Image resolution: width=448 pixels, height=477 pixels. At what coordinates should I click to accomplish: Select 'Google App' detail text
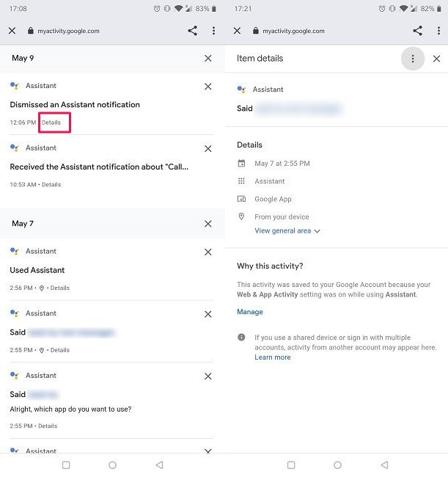point(273,199)
